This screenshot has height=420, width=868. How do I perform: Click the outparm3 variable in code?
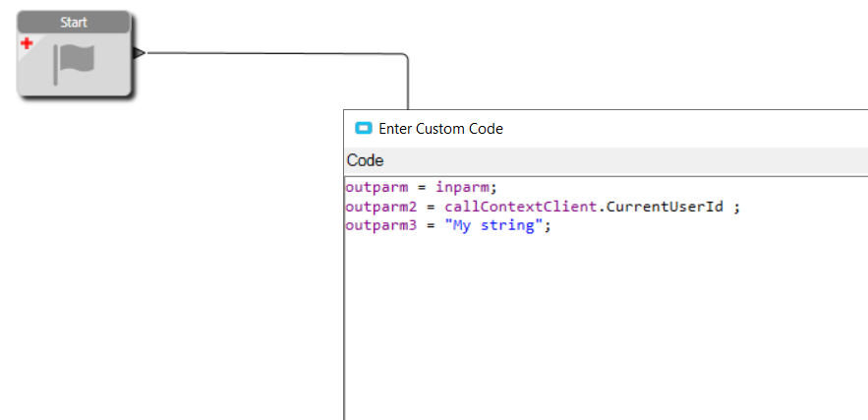click(380, 226)
